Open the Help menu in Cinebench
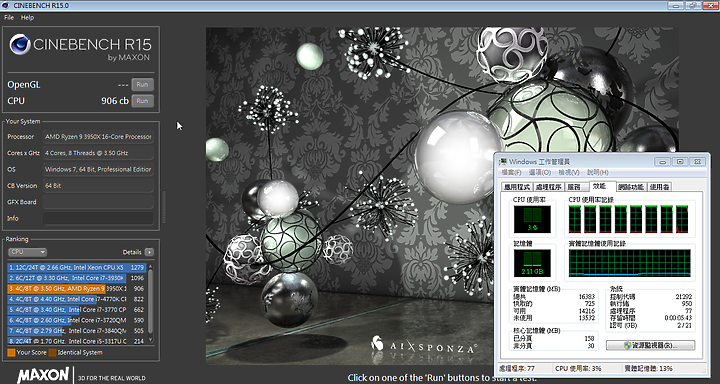The width and height of the screenshot is (720, 384). 28,17
